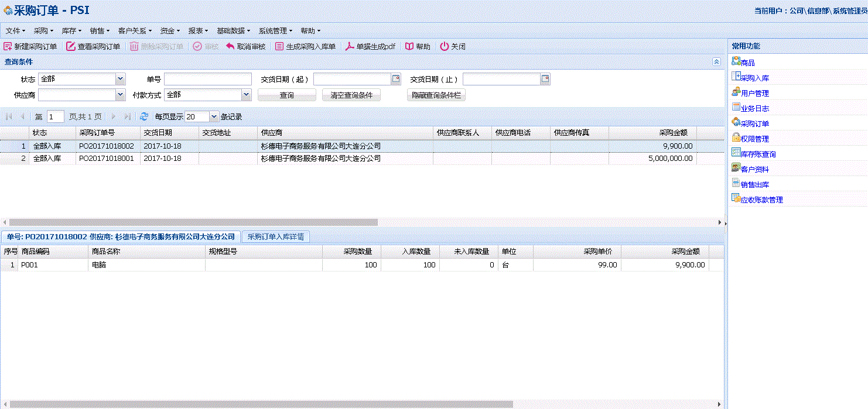Click the 取消审核 undo arrow icon
The image size is (868, 409).
[230, 47]
